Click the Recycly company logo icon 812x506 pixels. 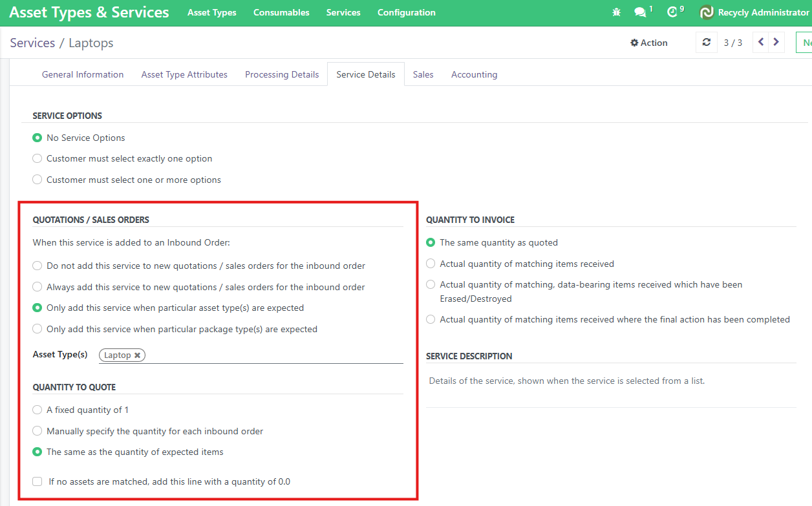coord(707,13)
